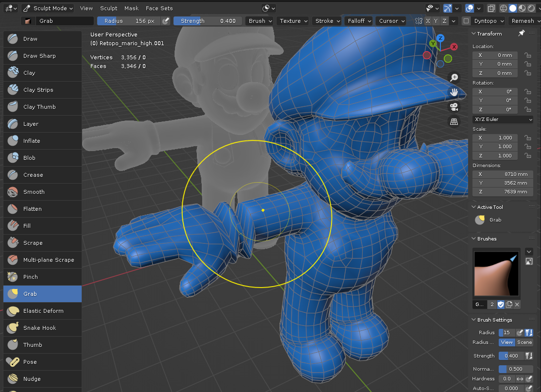Select the Pinch brush

click(x=31, y=277)
